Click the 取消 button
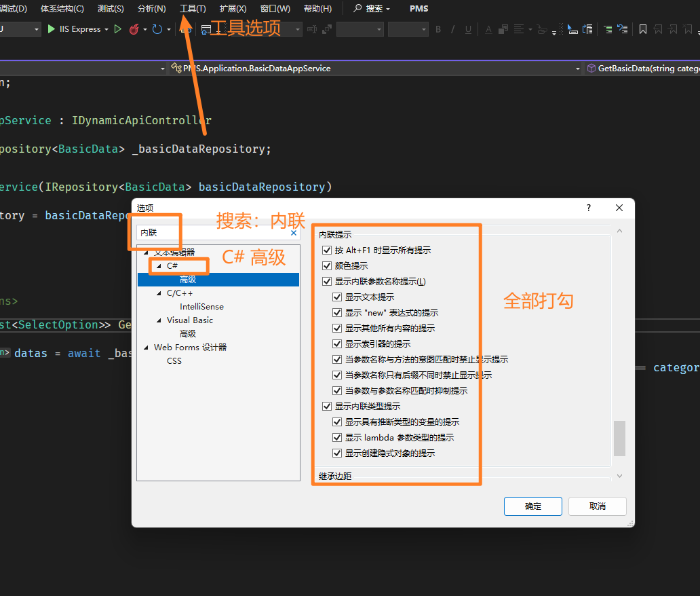This screenshot has height=596, width=700. [597, 506]
